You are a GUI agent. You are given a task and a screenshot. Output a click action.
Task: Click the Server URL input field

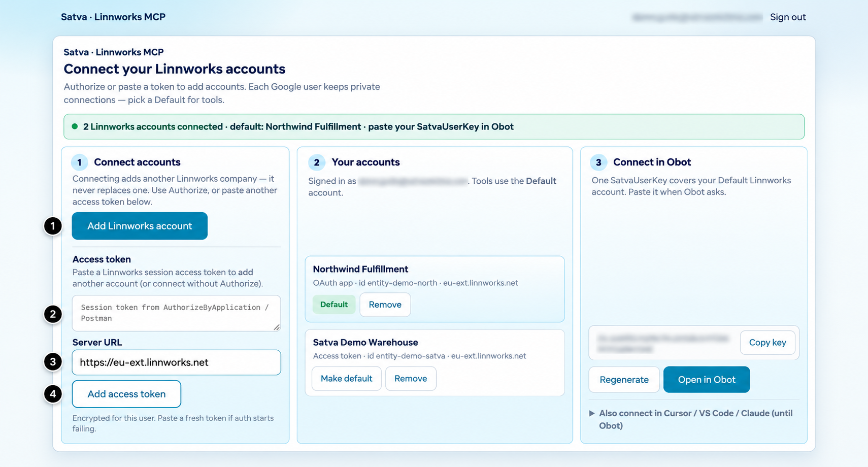pos(176,362)
